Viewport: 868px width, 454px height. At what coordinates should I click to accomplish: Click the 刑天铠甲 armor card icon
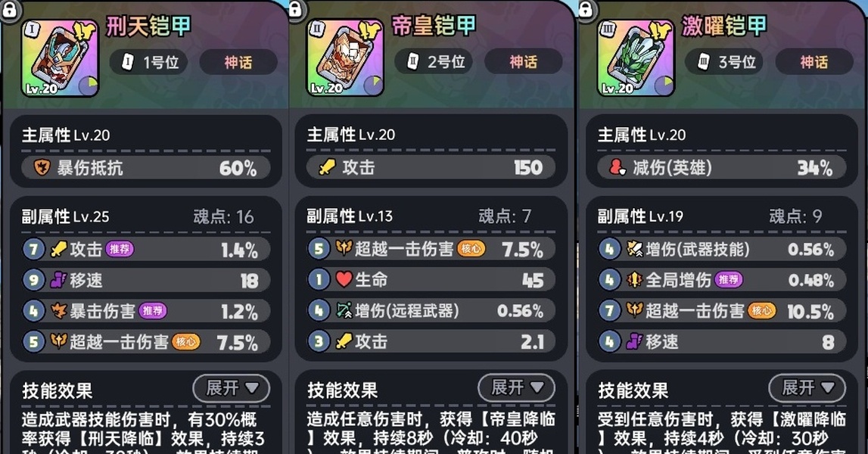pos(60,59)
